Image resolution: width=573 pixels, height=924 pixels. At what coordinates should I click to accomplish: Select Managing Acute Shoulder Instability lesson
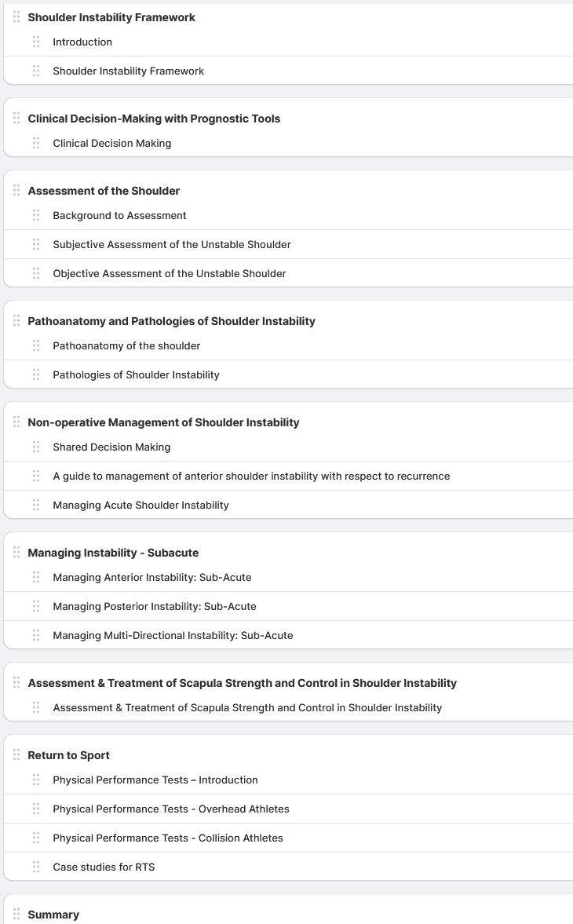coord(141,505)
